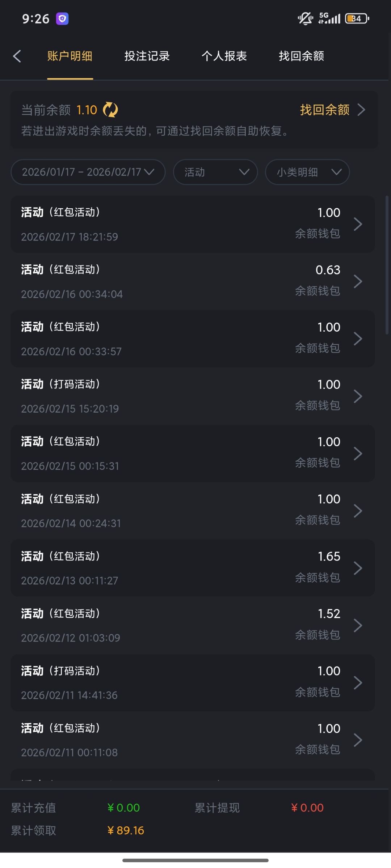Expand the 活动 category dropdown
Screen dimensions: 391x868
pos(215,172)
